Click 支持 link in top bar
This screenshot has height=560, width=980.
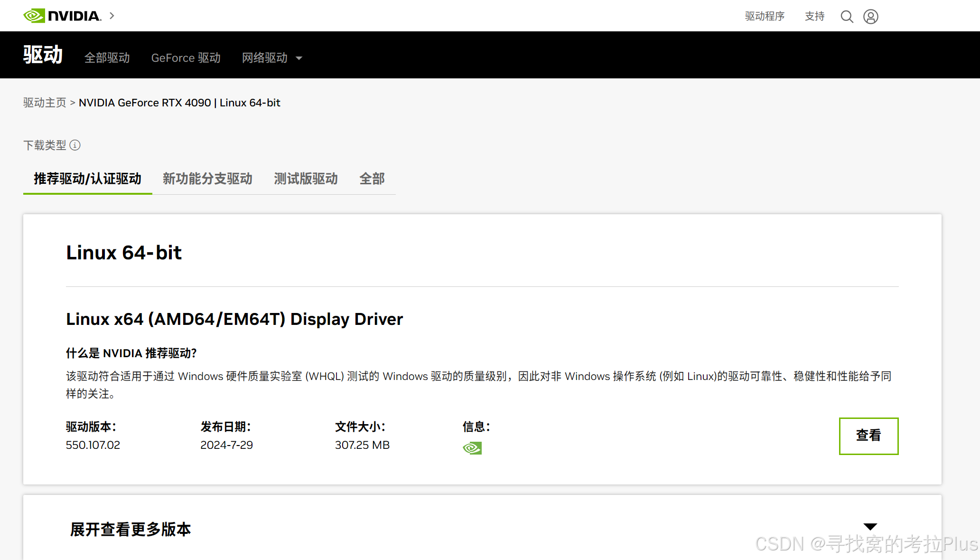point(815,16)
